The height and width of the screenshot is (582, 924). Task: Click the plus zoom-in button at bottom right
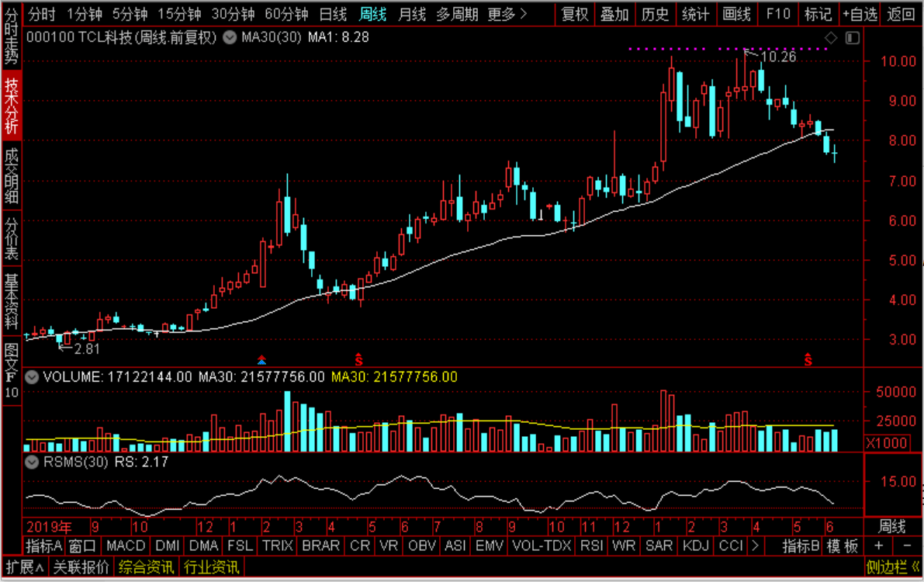point(879,546)
